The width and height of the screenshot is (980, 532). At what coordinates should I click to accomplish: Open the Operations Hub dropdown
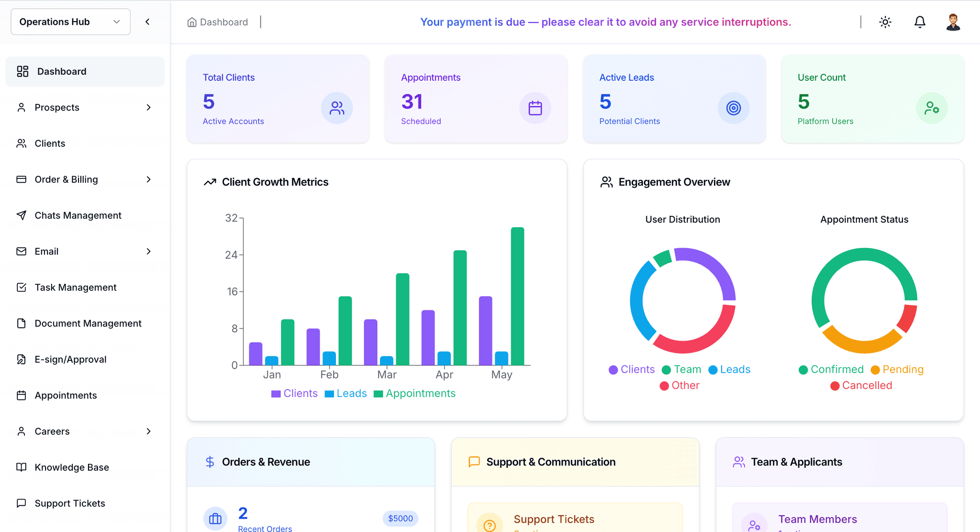click(70, 22)
